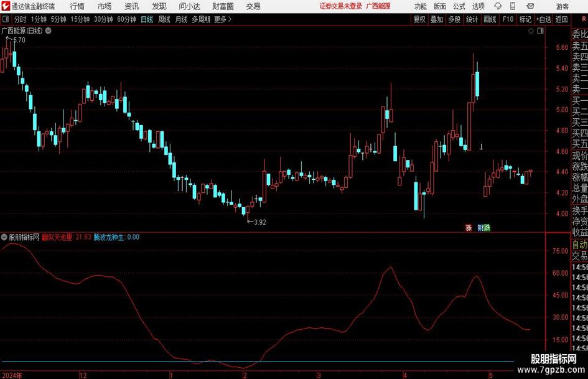The width and height of the screenshot is (588, 379).
Task: Open the 交易 menu
Action: (x=253, y=6)
